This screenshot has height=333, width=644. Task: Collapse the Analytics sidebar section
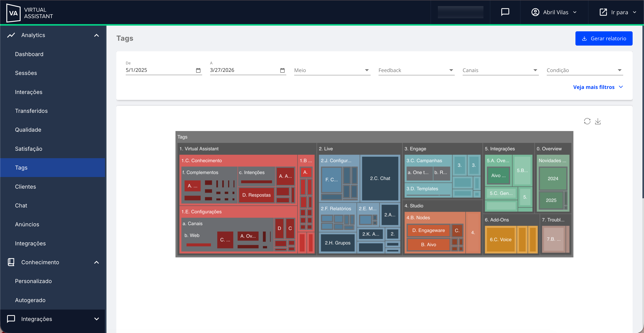97,35
